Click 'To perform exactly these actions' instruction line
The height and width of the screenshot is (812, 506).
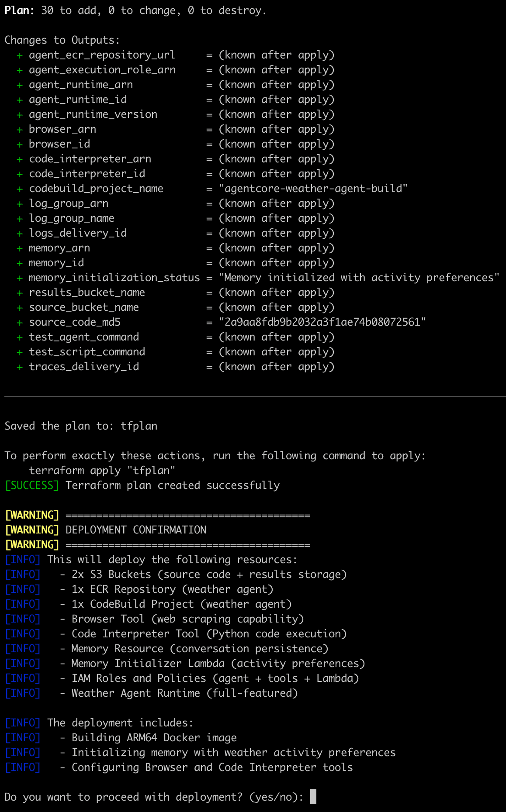pos(215,456)
